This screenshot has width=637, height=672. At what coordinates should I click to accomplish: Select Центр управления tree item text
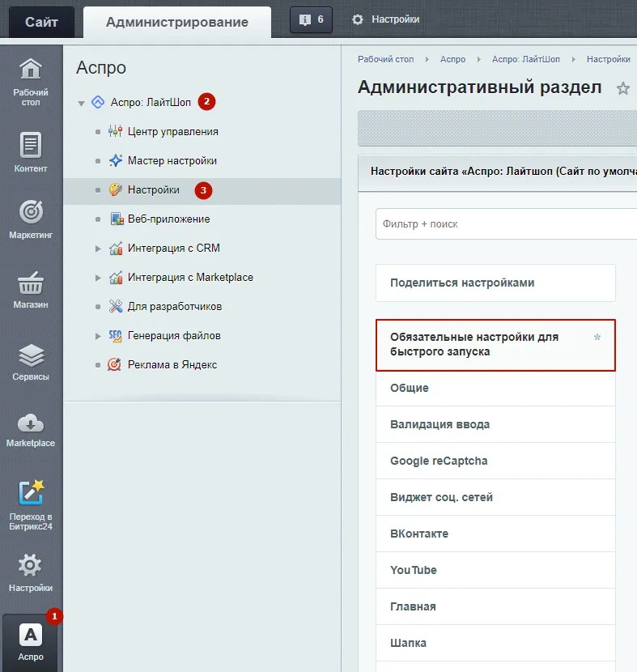point(173,132)
